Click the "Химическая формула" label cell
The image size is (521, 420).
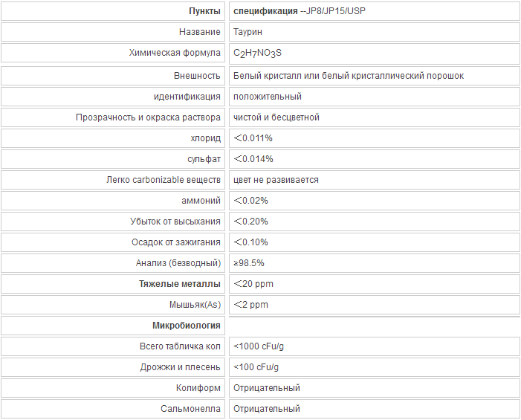[x=113, y=53]
